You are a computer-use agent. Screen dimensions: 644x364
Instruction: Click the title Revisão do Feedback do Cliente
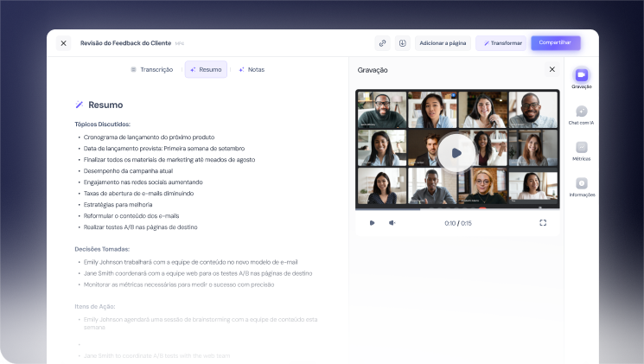(125, 43)
